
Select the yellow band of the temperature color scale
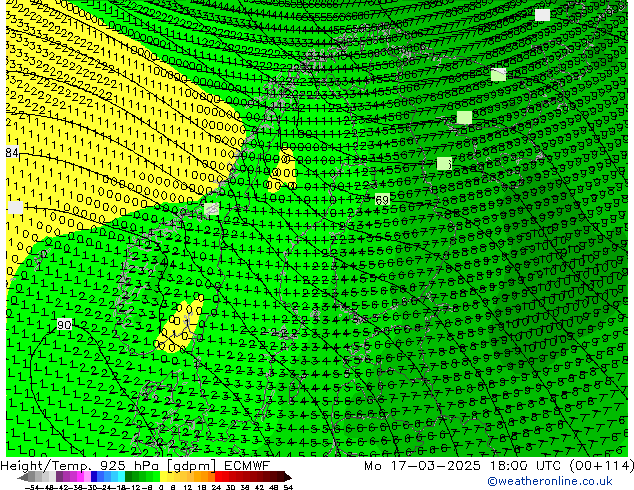coord(163,477)
